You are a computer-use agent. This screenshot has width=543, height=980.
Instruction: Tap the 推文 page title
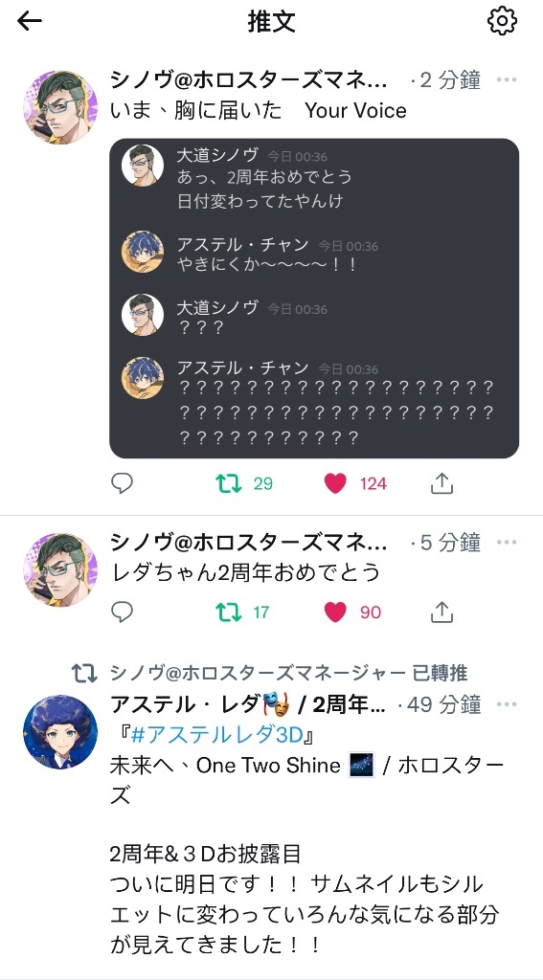pyautogui.click(x=272, y=21)
